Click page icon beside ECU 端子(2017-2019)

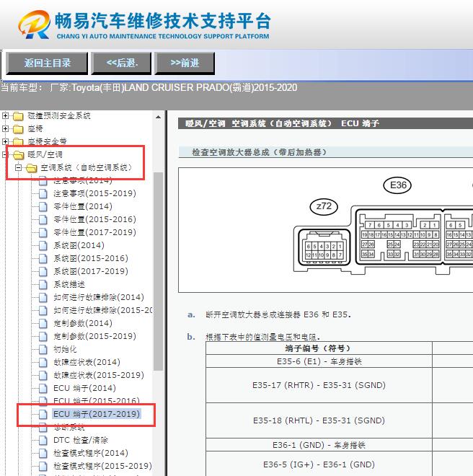[43, 415]
